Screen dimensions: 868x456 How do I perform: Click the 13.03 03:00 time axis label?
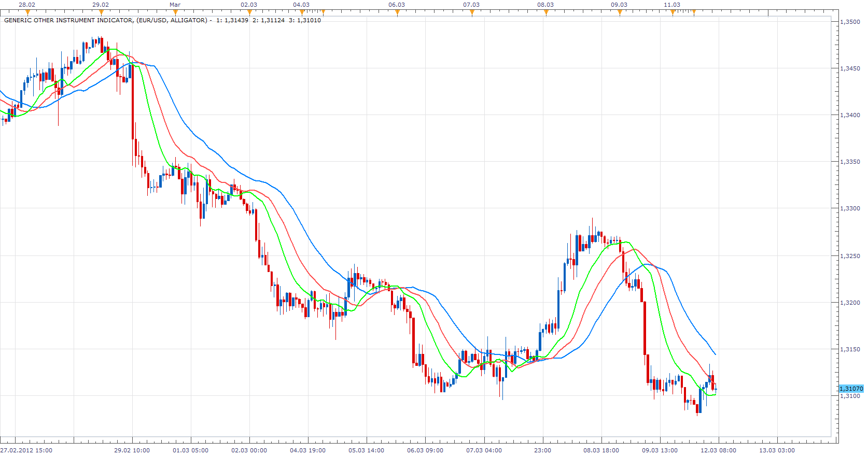click(777, 450)
